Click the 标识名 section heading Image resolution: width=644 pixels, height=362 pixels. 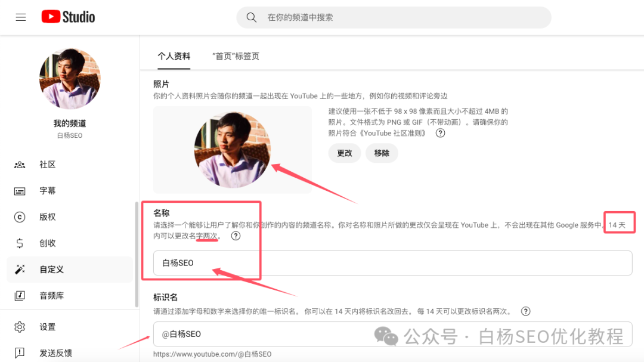point(166,297)
